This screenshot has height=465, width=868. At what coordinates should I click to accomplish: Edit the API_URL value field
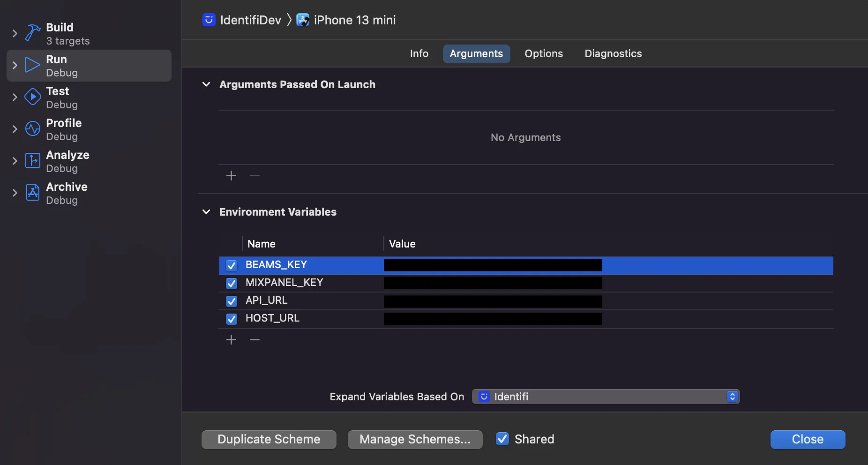coord(493,301)
